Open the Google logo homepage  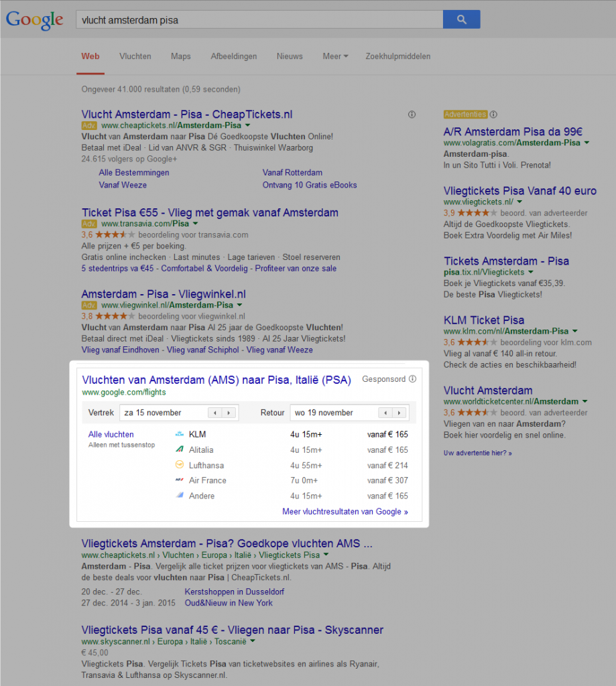(34, 20)
